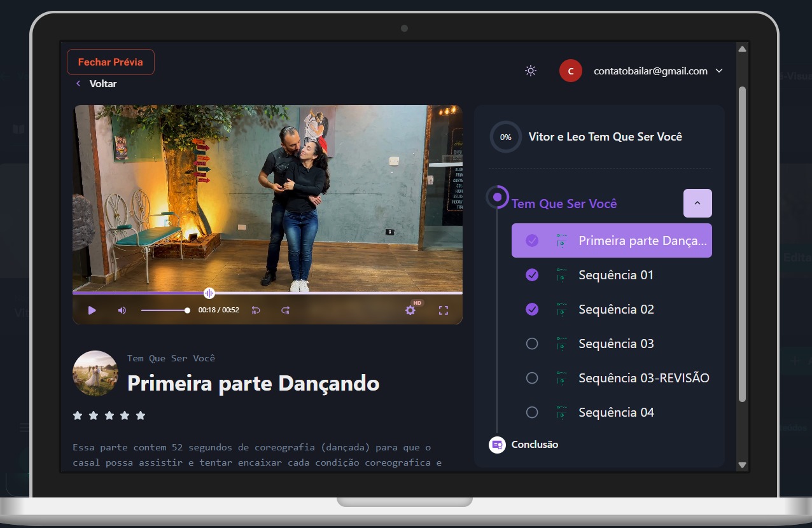
Task: Open the contatobailar@gmail.com account dropdown
Action: coord(719,71)
